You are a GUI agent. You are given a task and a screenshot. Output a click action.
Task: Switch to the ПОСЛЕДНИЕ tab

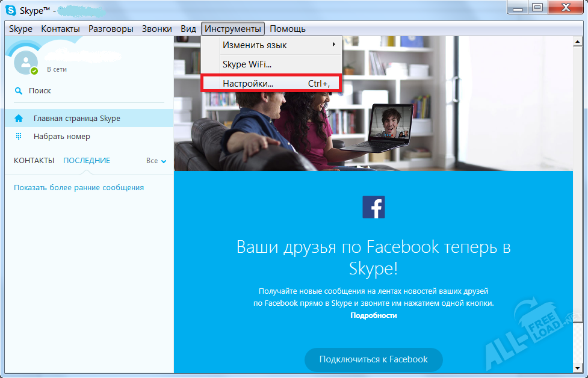pos(87,161)
